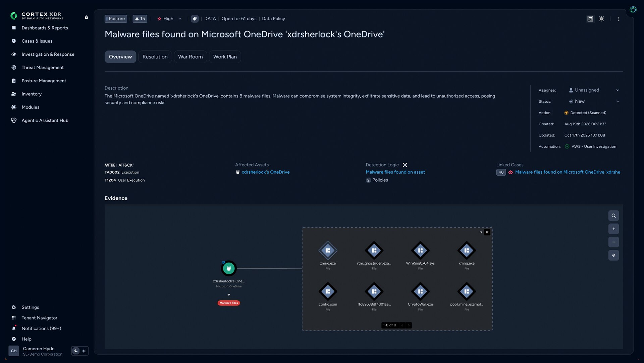644x363 pixels.
Task: Open the linked case Malware files link
Action: (568, 172)
